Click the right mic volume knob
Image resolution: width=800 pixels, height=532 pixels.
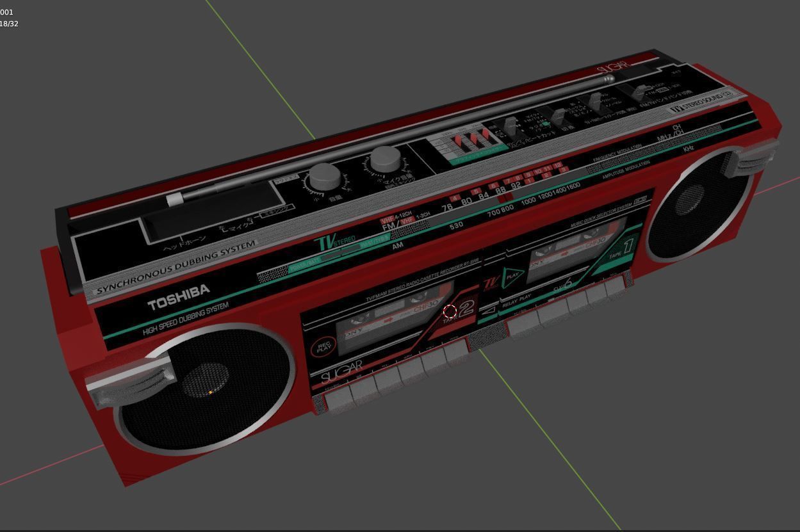pyautogui.click(x=385, y=159)
